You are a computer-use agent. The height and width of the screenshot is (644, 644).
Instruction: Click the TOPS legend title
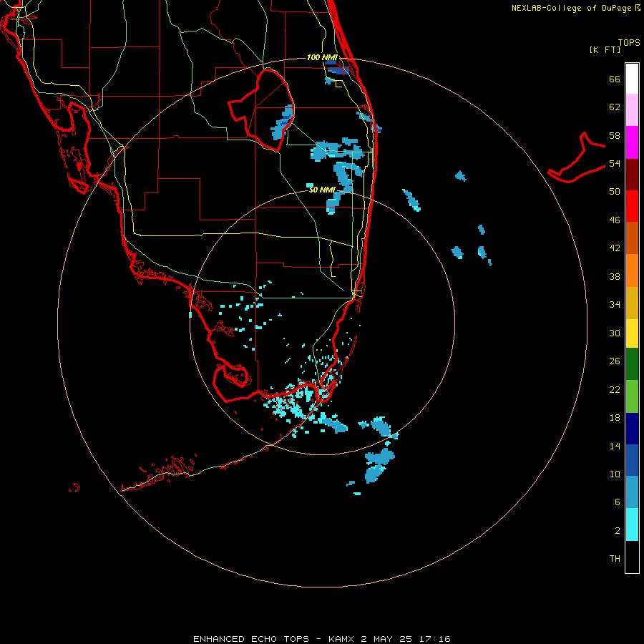[629, 42]
